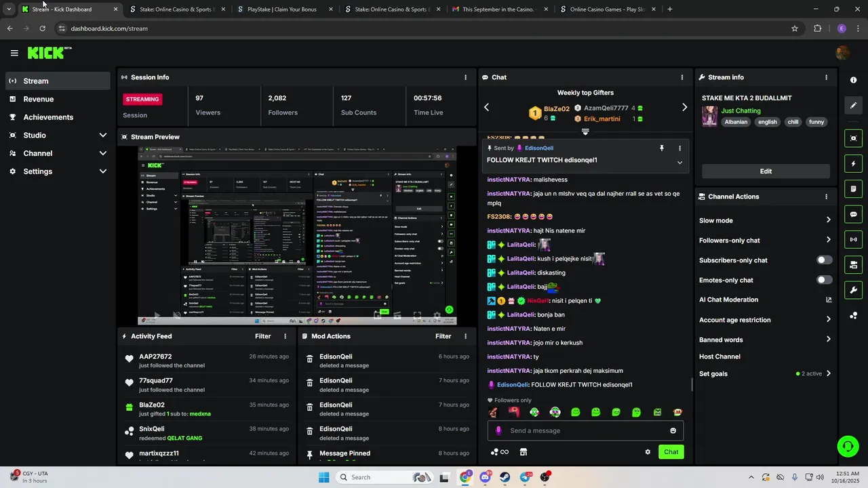Click the camera channel actions icon in right sidebar
The image size is (868, 488).
(x=853, y=265)
